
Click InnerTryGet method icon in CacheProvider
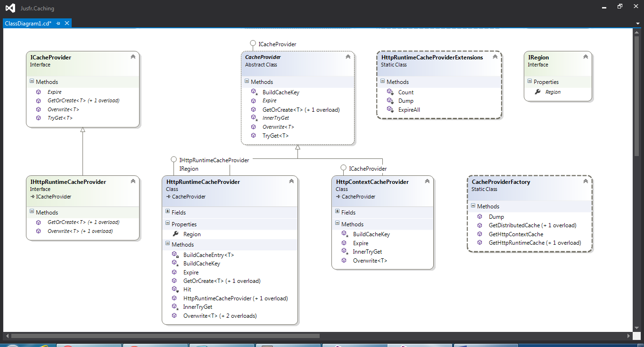[x=254, y=118]
